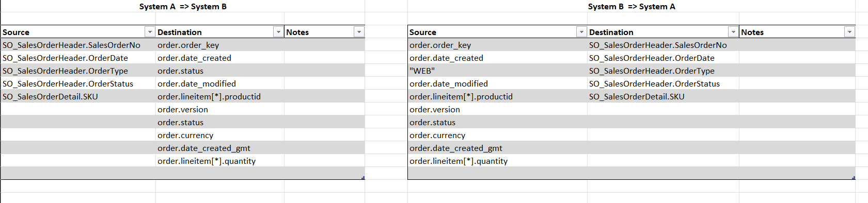Select SO_SalesOrderHeader.OrderDate in right Destination column
The width and height of the screenshot is (868, 203).
(x=663, y=58)
